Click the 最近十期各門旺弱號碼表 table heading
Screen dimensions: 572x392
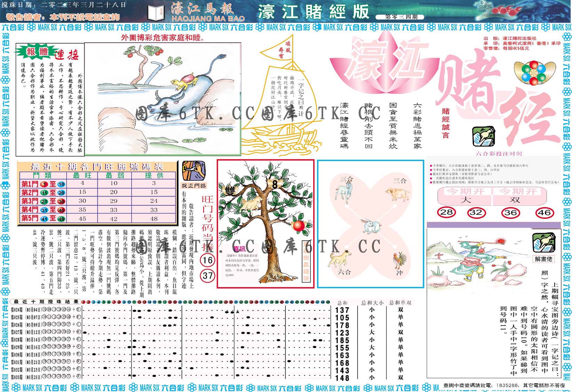[97, 166]
